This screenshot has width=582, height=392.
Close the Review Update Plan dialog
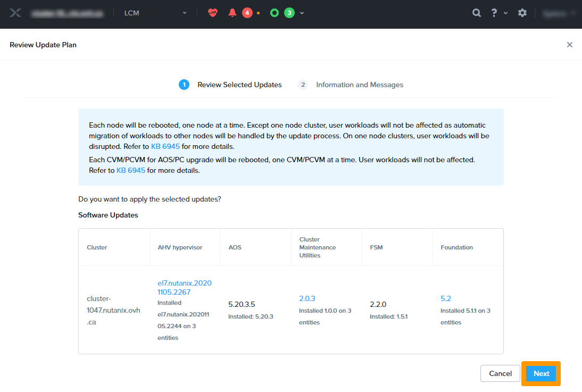coord(570,45)
